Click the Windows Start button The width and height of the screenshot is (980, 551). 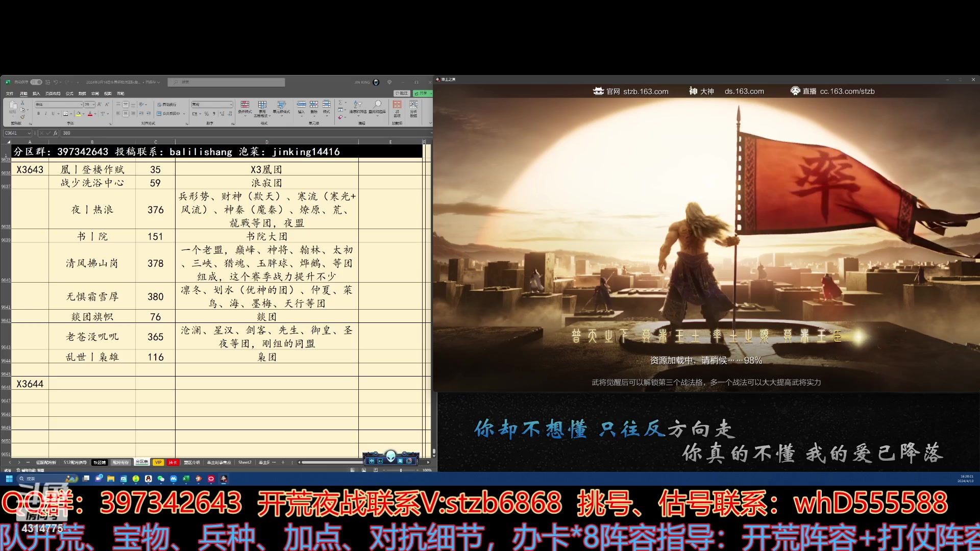(9, 479)
